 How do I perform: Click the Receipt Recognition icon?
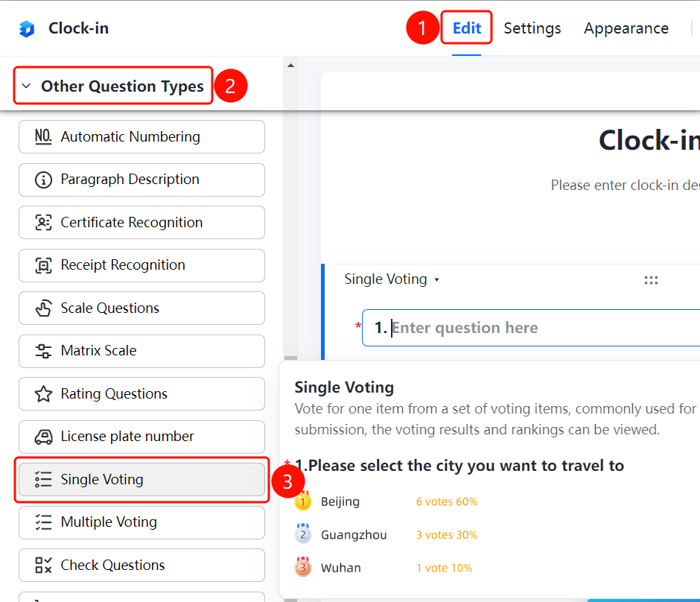[43, 265]
